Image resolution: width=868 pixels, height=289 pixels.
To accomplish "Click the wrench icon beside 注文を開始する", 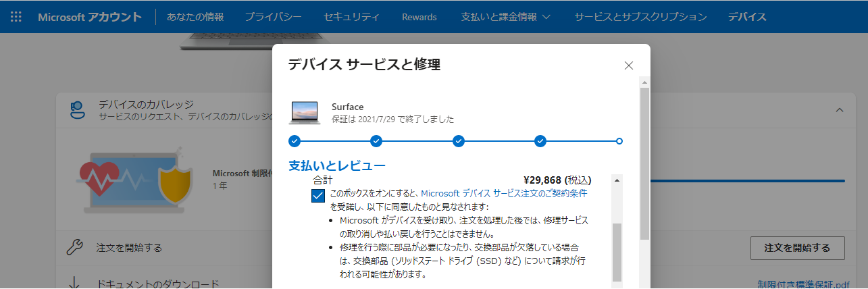I will click(x=75, y=247).
